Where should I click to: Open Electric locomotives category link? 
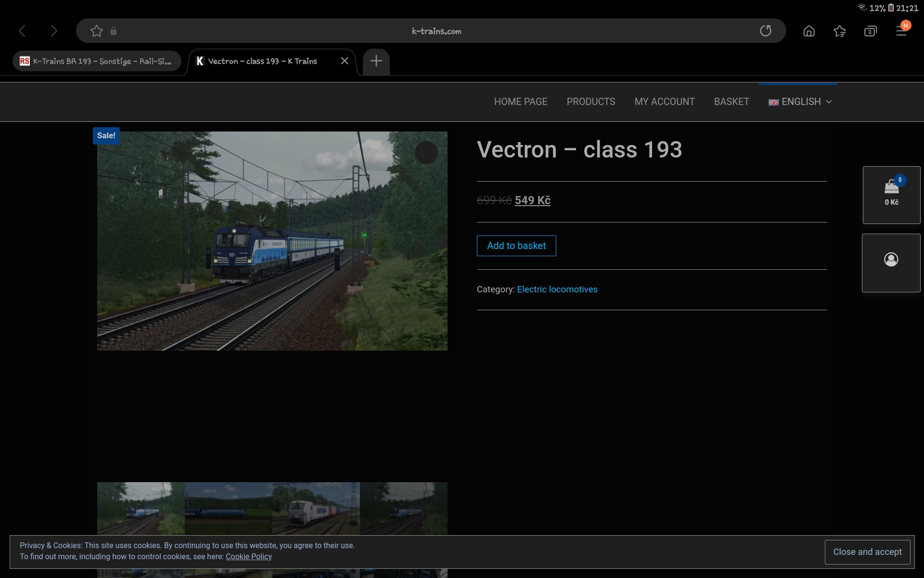point(557,289)
